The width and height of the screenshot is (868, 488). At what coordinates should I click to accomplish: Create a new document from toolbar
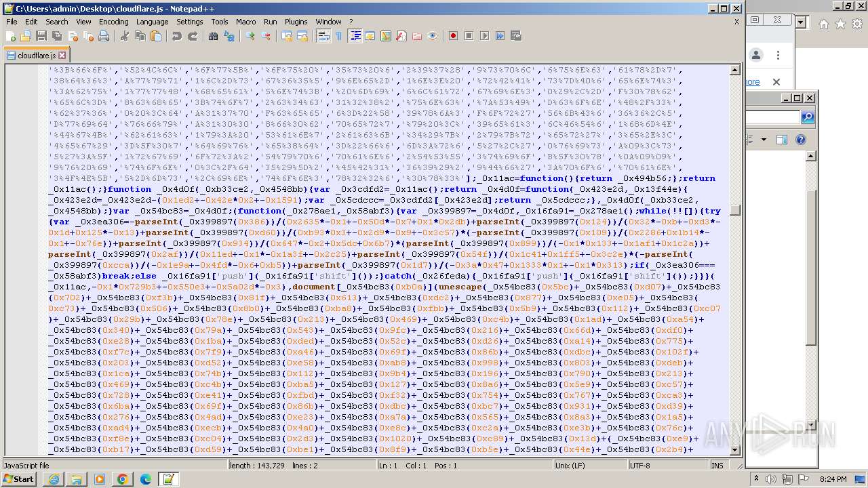[x=11, y=36]
